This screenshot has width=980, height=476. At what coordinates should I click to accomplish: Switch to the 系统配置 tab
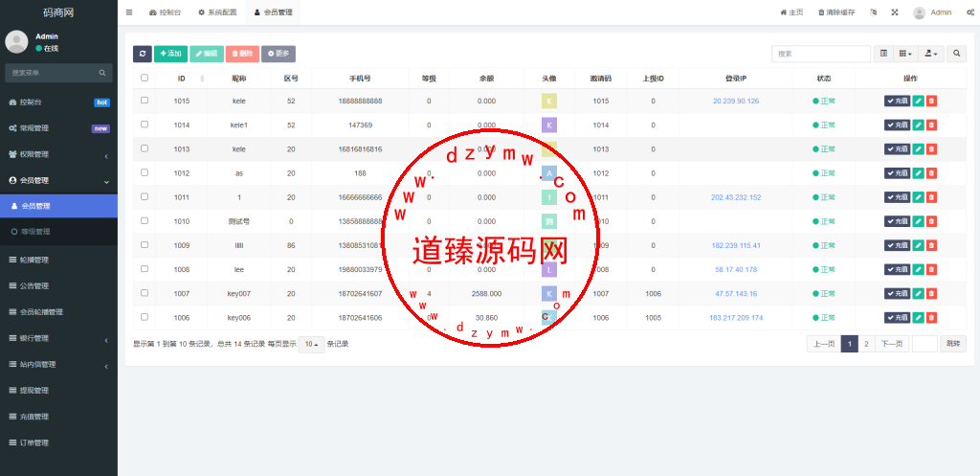(x=217, y=12)
